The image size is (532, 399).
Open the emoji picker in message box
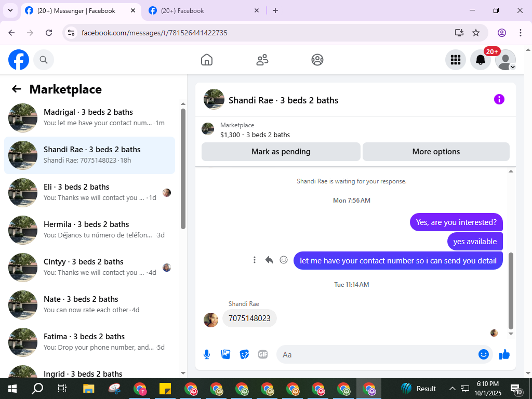[484, 354]
